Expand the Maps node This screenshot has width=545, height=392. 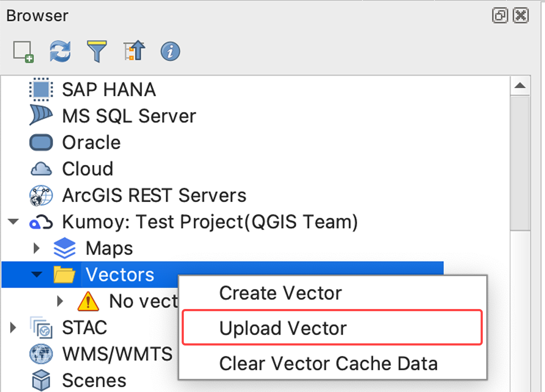click(x=36, y=248)
